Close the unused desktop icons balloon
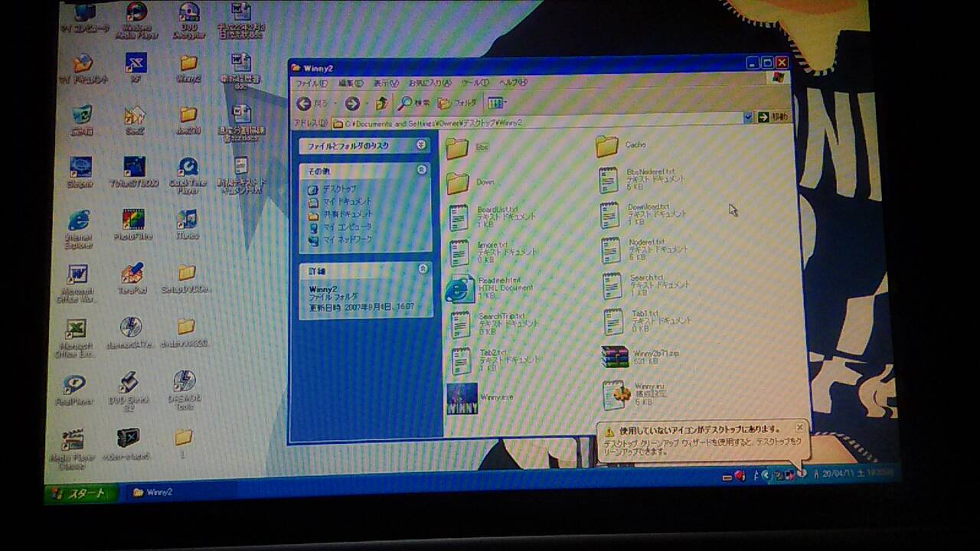Screen dimensions: 980x551 tap(799, 427)
